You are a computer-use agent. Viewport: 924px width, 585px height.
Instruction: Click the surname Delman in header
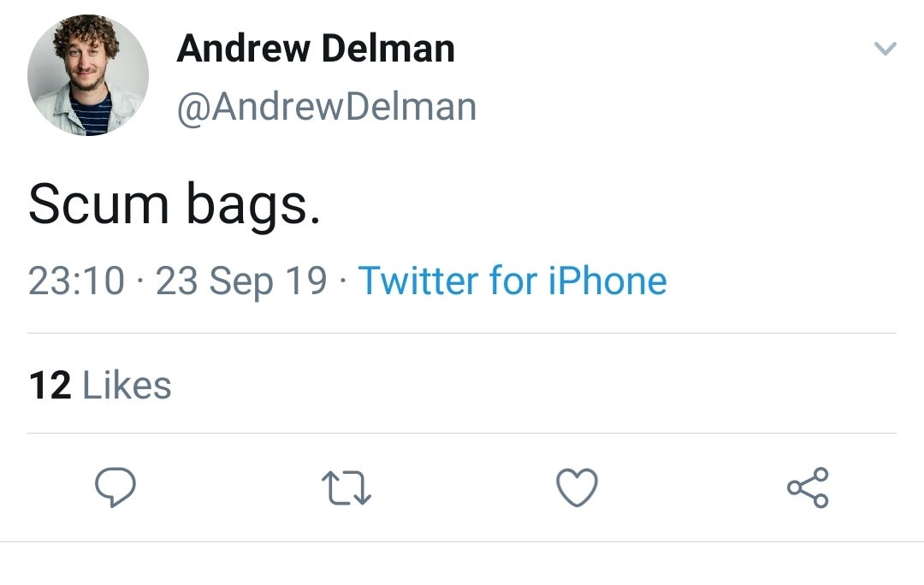click(388, 48)
